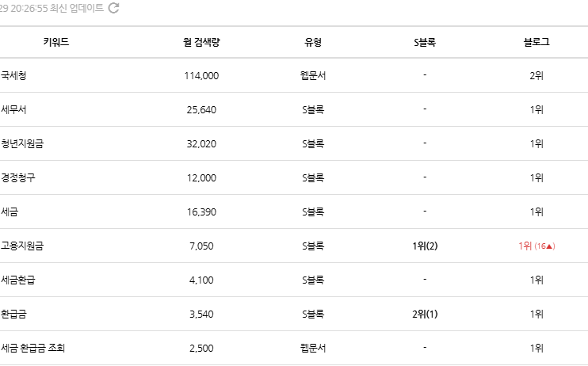Select the 세금환급 keyword
Screen dimensions: 588x366
[x=18, y=280]
